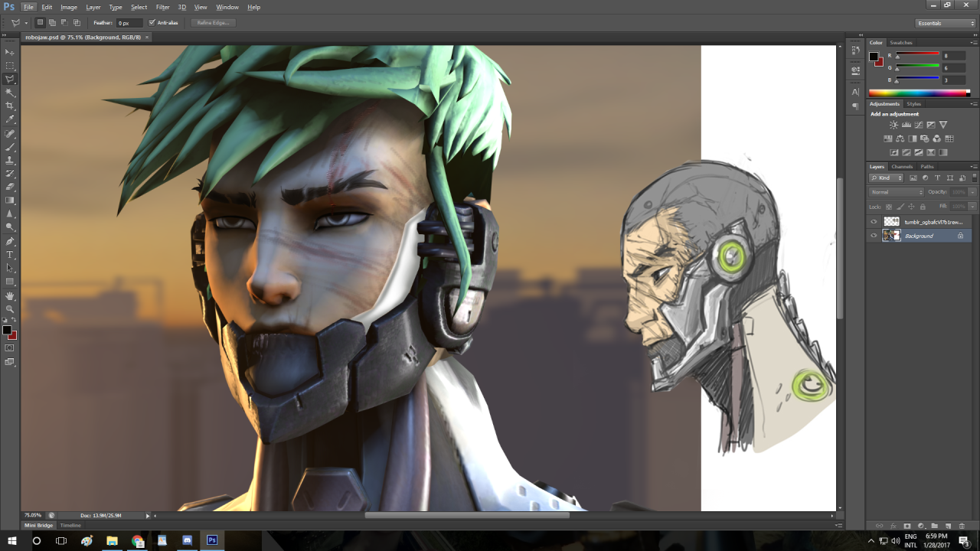Click the Feather input field
Image resolution: width=980 pixels, height=551 pixels.
129,23
